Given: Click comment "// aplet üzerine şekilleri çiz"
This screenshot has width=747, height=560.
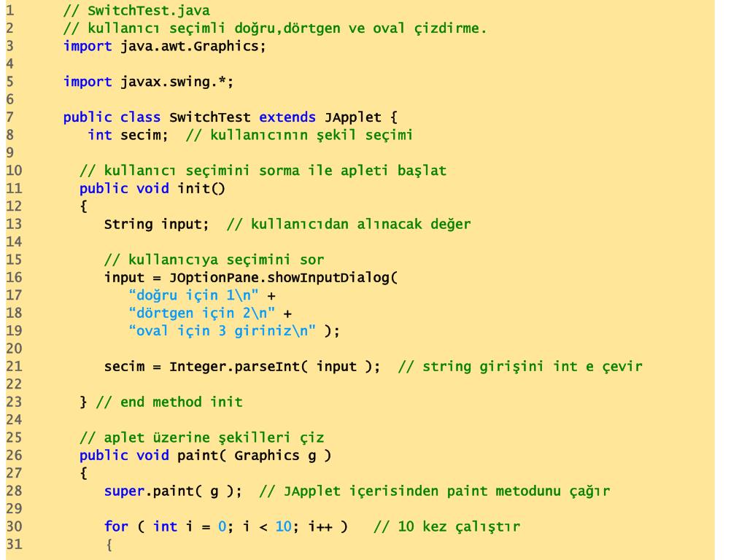Looking at the screenshot, I should tap(202, 437).
